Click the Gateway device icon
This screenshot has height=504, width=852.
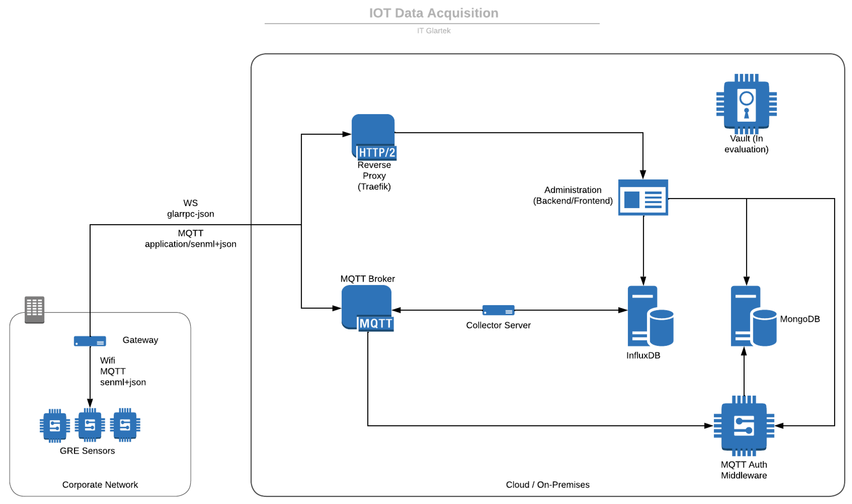(x=90, y=341)
